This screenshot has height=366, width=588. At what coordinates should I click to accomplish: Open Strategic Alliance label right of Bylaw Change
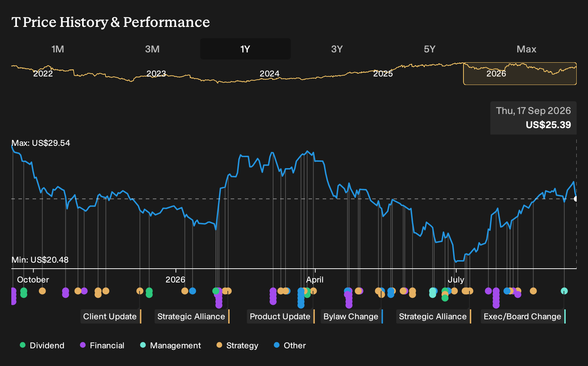point(433,316)
